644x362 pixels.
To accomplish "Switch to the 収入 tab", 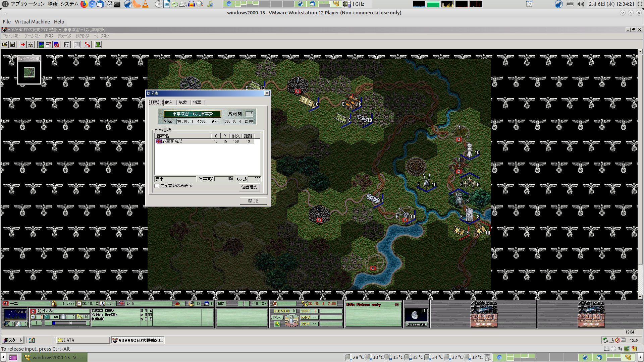I will coord(169,103).
